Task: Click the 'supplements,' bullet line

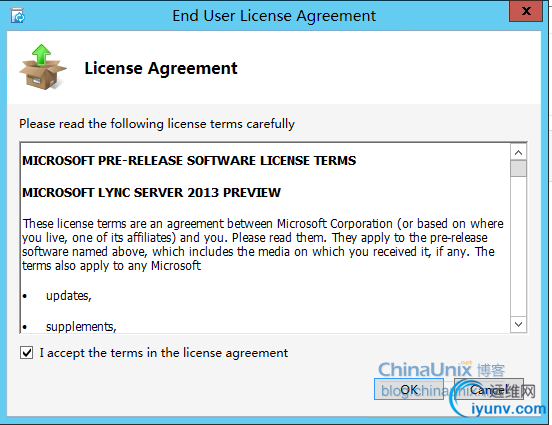Action: click(x=81, y=327)
